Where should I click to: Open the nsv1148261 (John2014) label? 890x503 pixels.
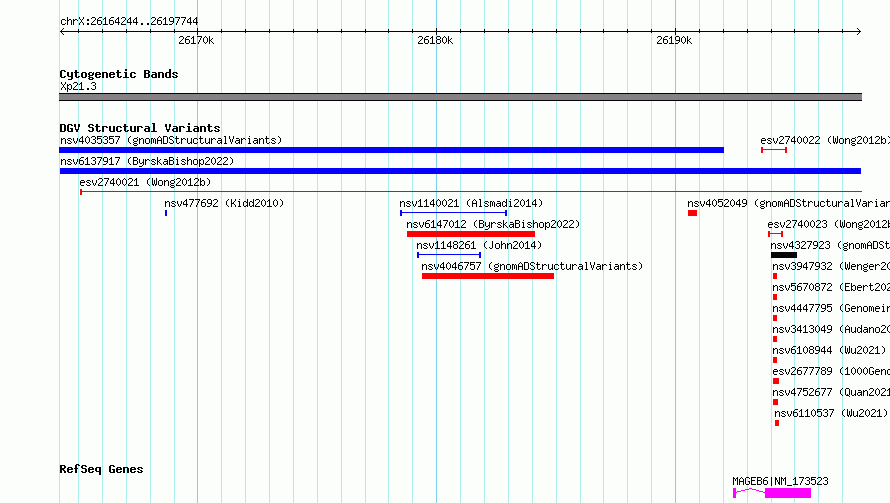point(479,245)
